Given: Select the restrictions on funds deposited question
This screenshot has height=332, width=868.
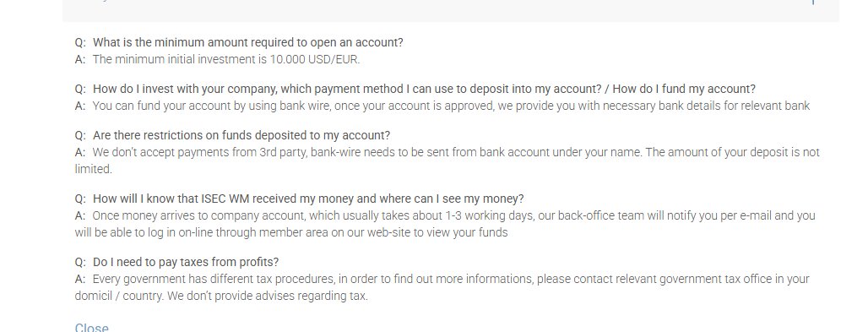Looking at the screenshot, I should [241, 136].
